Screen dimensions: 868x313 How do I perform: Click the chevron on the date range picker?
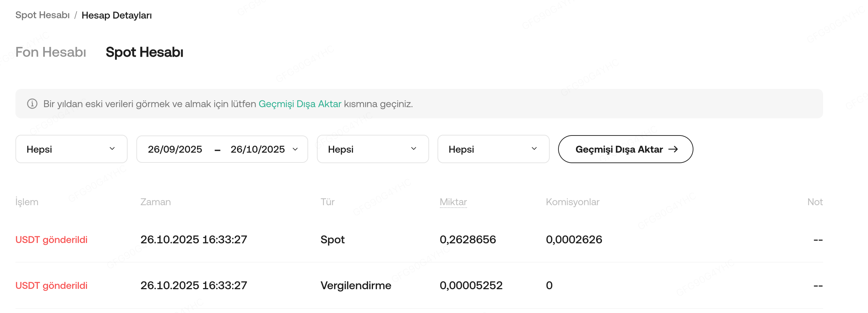click(x=295, y=149)
